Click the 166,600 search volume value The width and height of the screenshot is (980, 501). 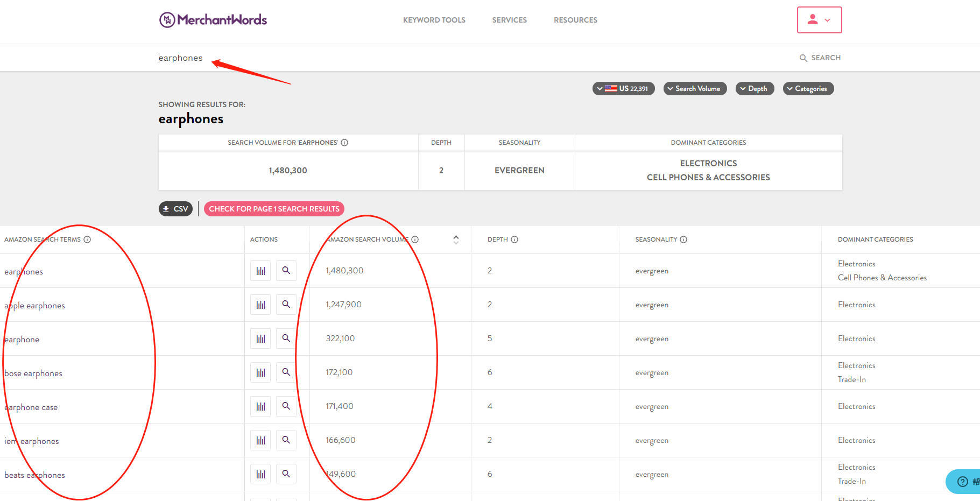(341, 440)
